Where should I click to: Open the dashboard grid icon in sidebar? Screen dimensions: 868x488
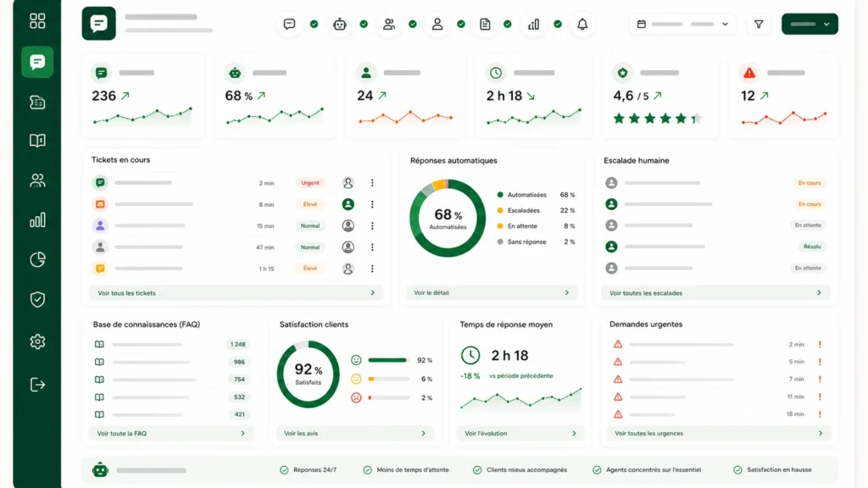point(37,21)
